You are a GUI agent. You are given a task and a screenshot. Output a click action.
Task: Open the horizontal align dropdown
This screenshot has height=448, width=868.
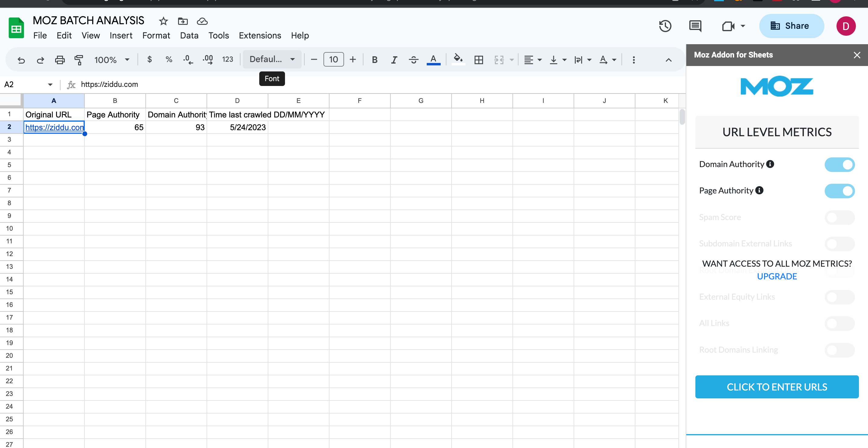(x=532, y=60)
